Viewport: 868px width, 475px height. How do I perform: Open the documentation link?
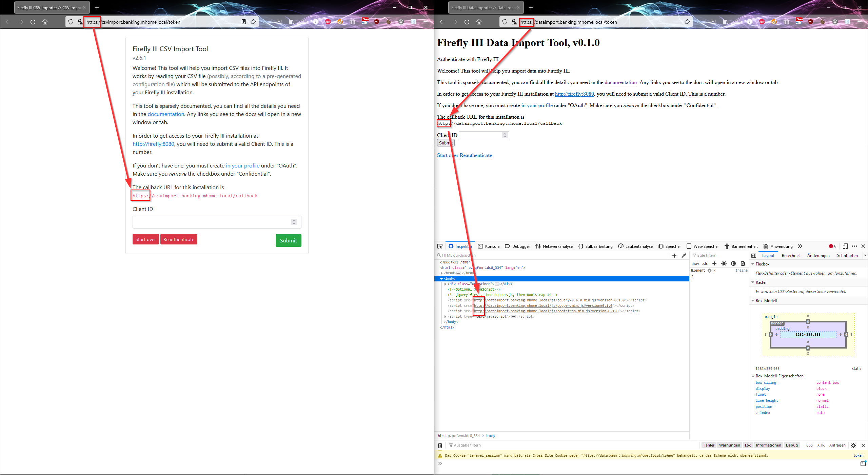(x=165, y=114)
